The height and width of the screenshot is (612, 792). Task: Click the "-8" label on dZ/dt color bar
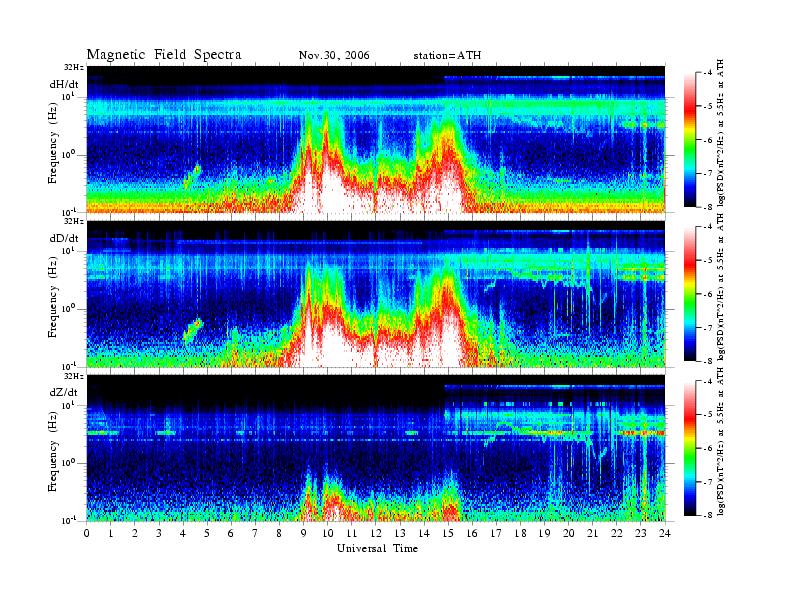[x=708, y=515]
